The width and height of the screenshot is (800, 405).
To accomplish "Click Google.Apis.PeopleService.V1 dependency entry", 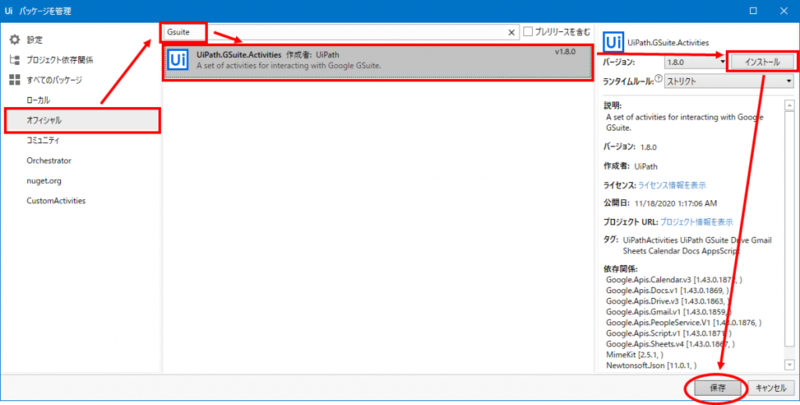I will point(684,322).
